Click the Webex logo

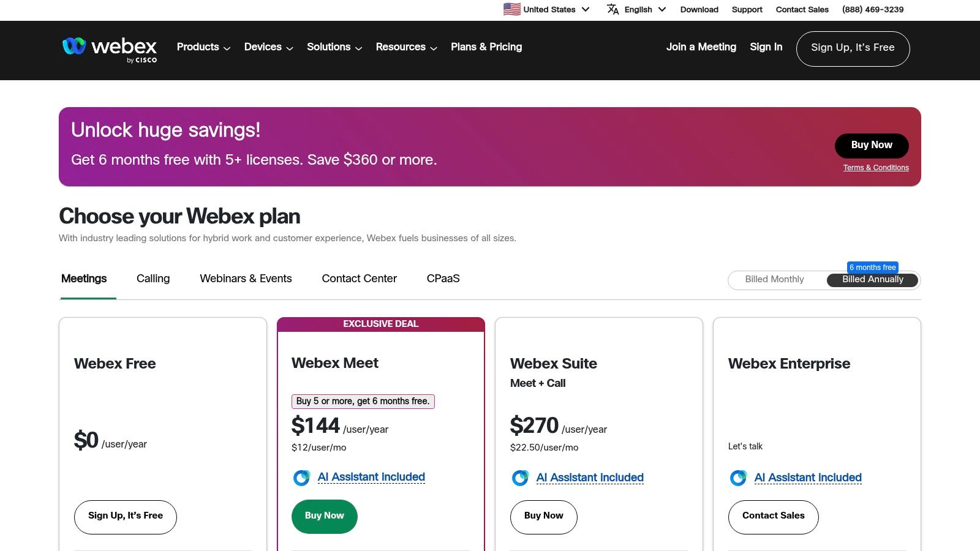point(109,48)
